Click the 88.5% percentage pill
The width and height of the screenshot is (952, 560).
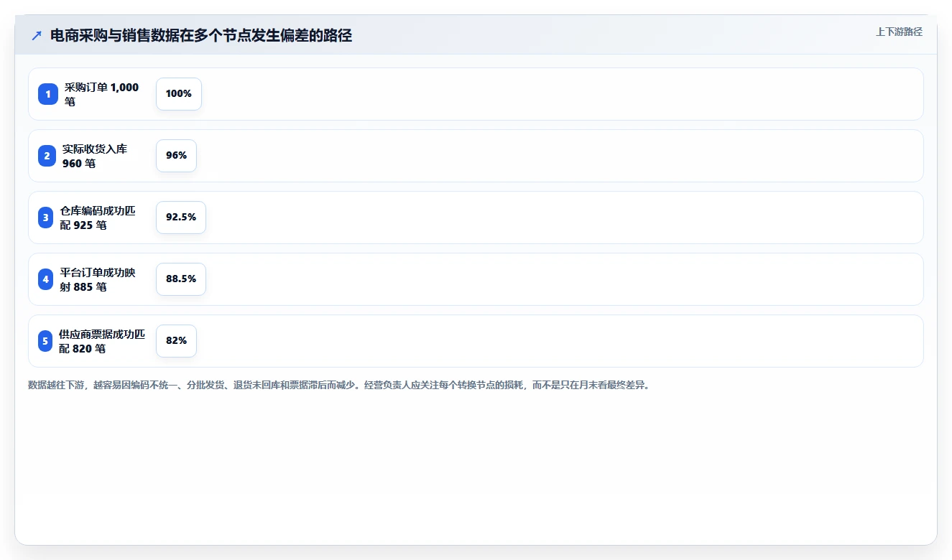181,279
